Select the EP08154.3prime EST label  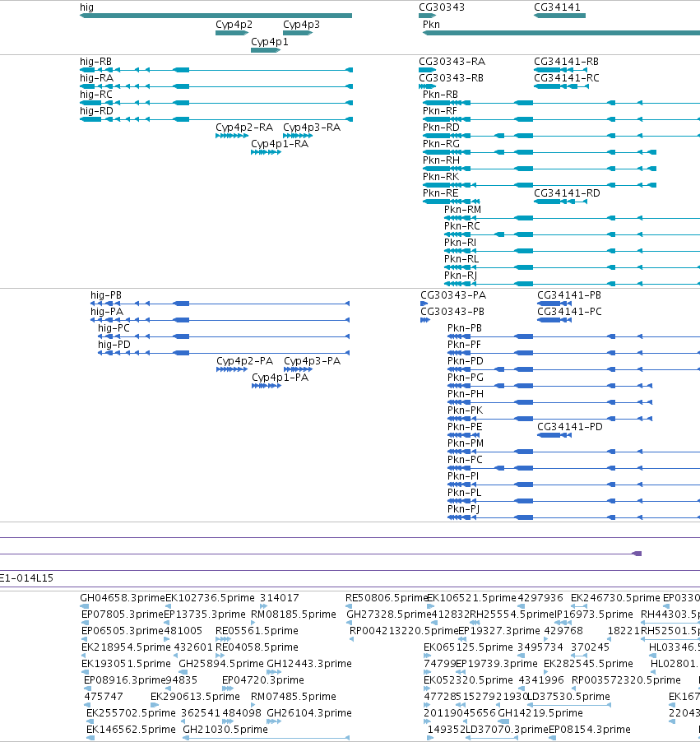click(x=590, y=729)
